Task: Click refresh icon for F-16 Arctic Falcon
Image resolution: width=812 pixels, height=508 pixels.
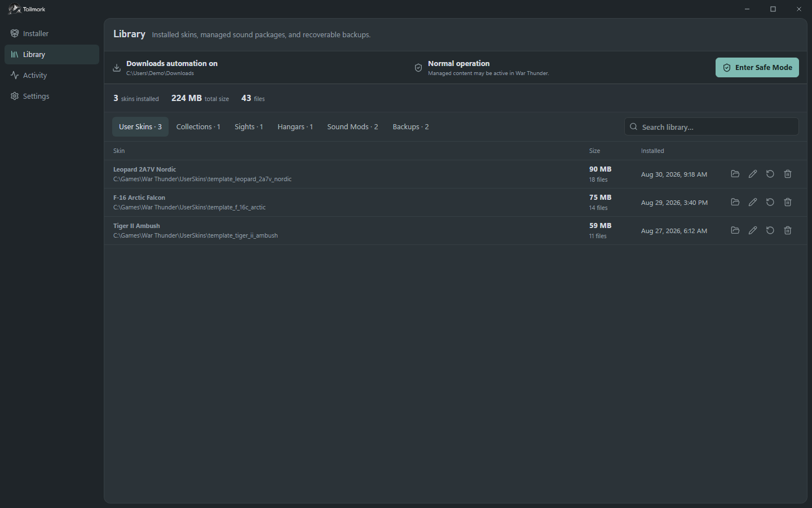Action: (770, 202)
